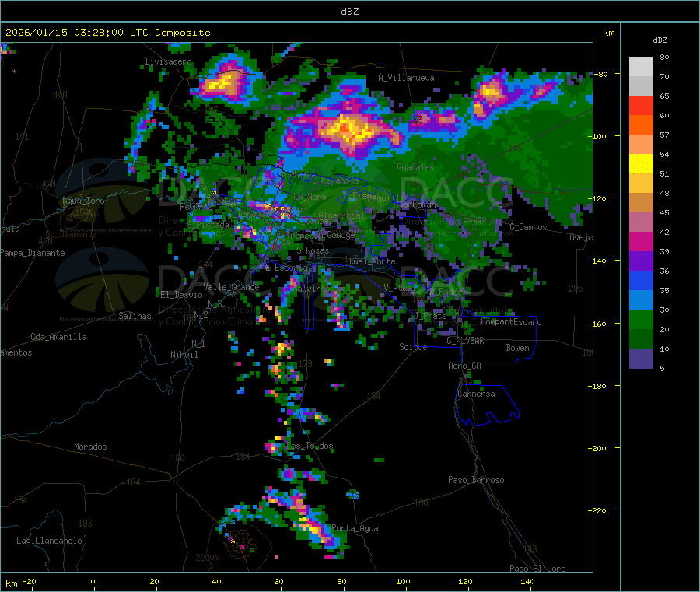Click the Soitue map label
The height and width of the screenshot is (592, 700).
(x=413, y=347)
